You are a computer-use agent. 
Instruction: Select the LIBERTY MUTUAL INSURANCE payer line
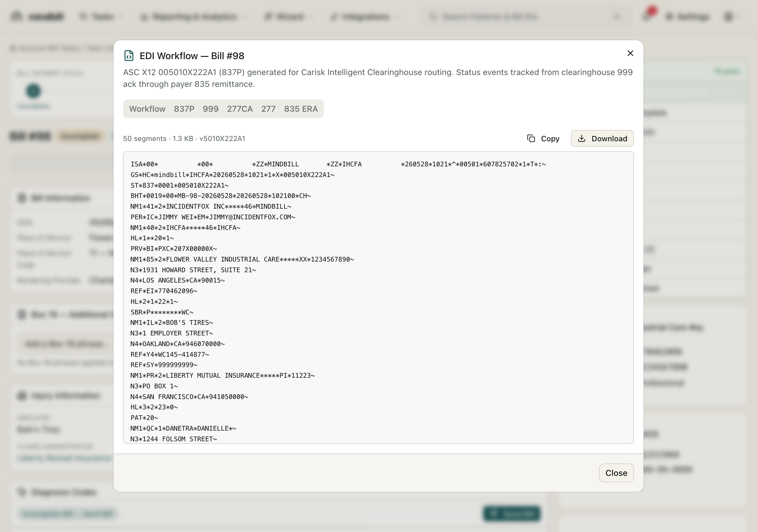(x=223, y=375)
